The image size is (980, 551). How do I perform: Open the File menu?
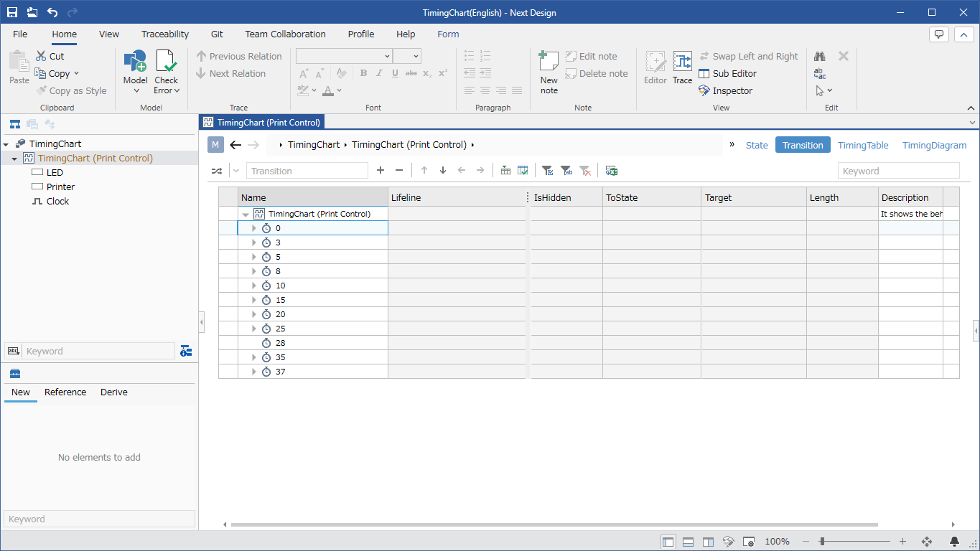[x=20, y=34]
